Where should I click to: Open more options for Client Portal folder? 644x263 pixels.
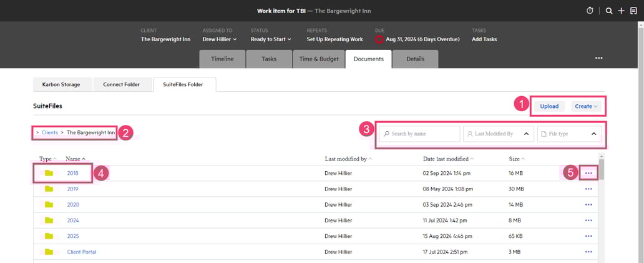tap(588, 252)
